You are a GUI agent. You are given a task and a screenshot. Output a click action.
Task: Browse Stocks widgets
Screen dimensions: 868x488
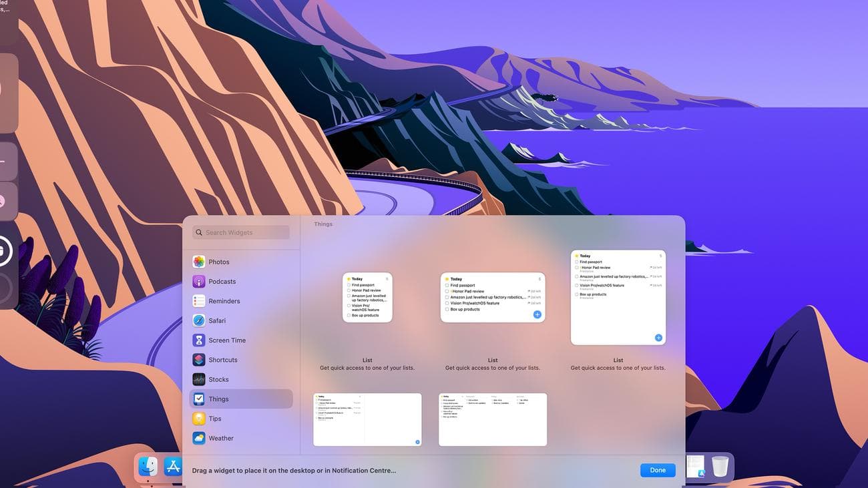tap(218, 379)
